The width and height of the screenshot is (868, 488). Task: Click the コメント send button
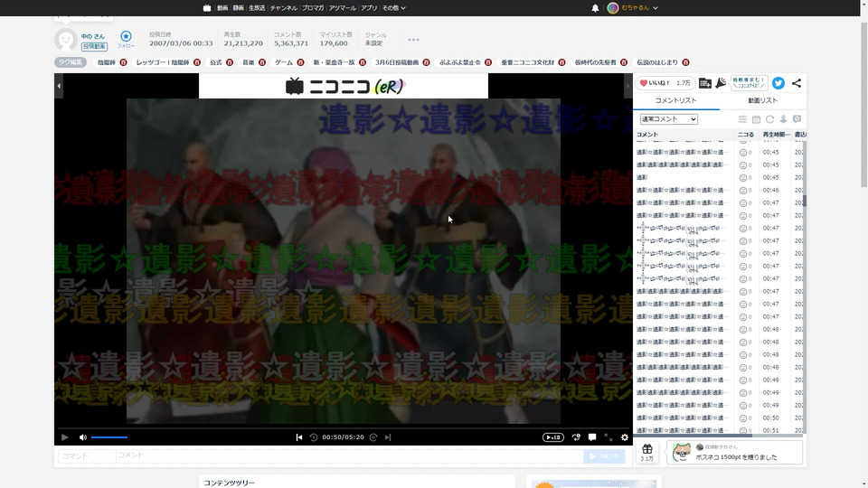(604, 455)
